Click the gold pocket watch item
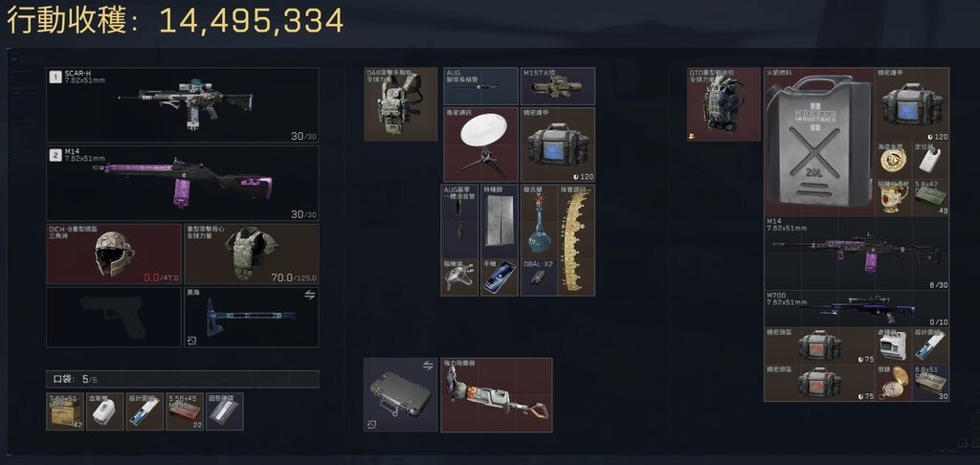This screenshot has width=980, height=465. (893, 383)
